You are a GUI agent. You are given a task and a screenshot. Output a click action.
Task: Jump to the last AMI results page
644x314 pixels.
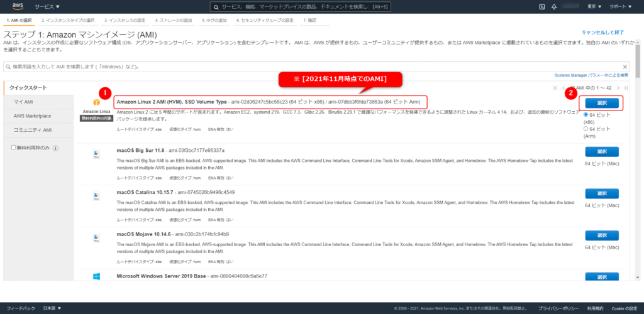626,88
